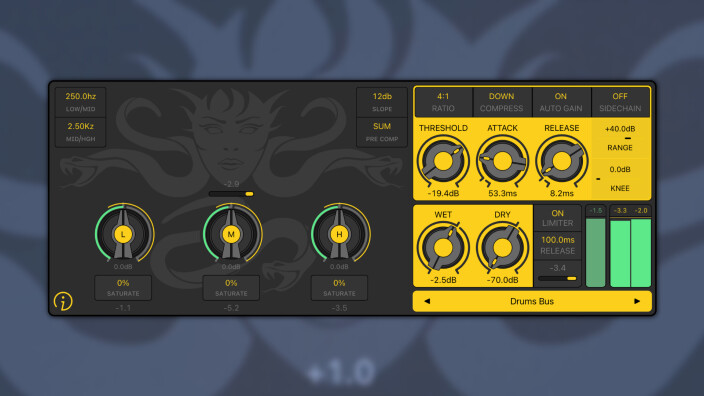Image resolution: width=704 pixels, height=396 pixels.
Task: Click the high band 0% Saturate box
Action: [x=339, y=288]
